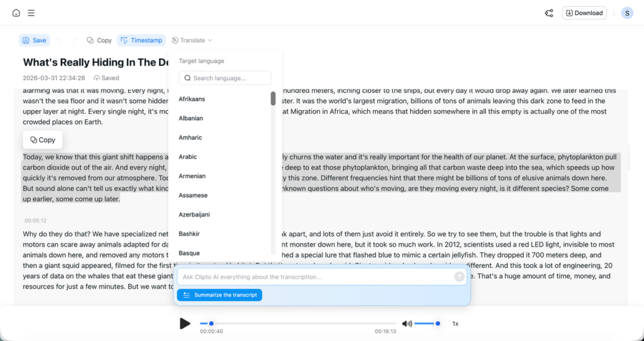Mute audio with the speaker icon
The image size is (644, 341).
[x=407, y=323]
